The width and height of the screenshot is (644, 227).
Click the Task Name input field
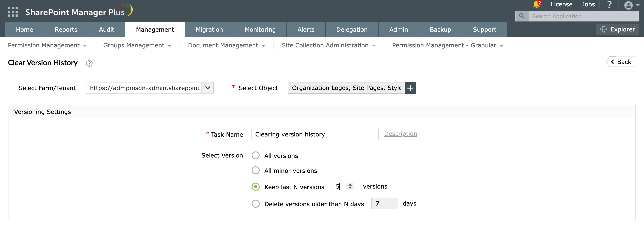tap(315, 134)
